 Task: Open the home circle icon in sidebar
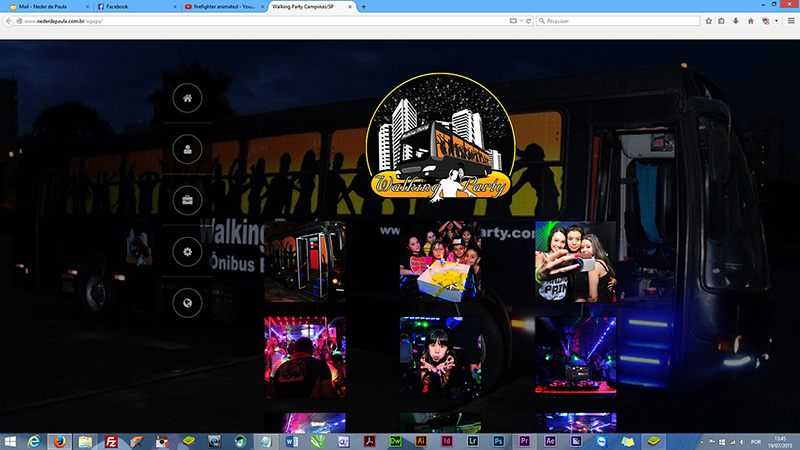[x=187, y=98]
